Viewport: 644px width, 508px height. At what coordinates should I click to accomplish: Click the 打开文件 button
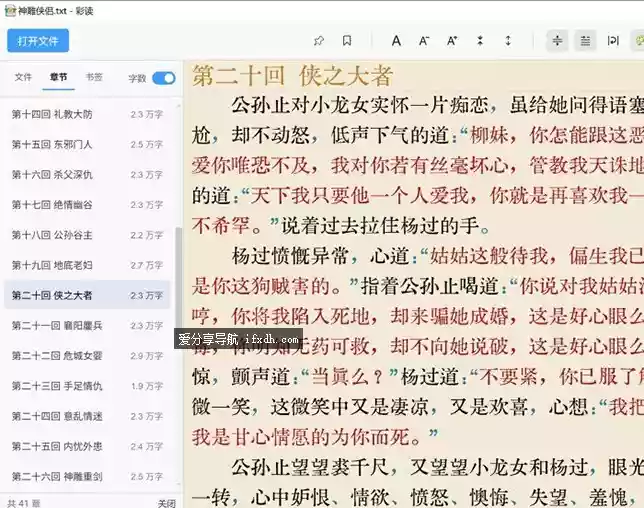tap(38, 41)
